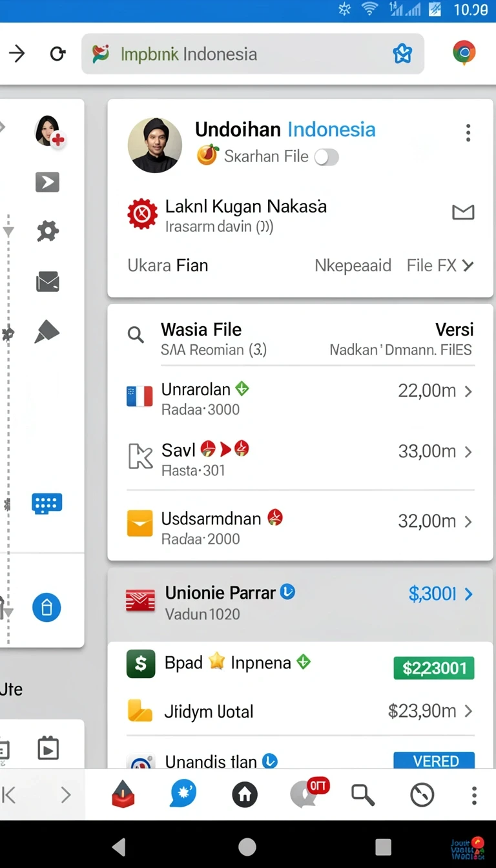Open the blue chat bubble in bottom bar

183,794
